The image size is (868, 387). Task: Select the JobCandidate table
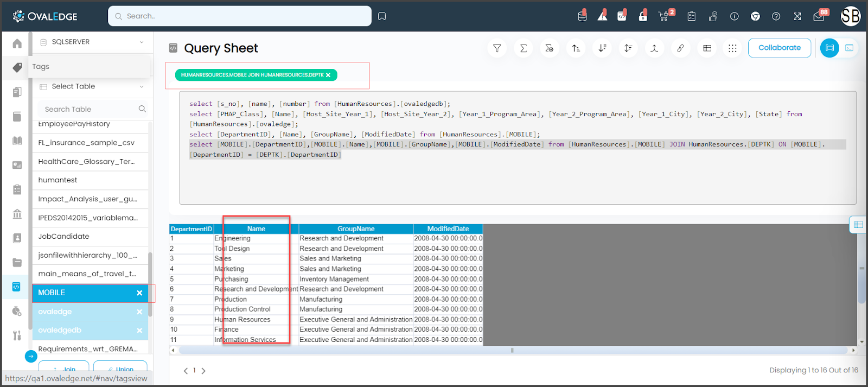pos(90,237)
